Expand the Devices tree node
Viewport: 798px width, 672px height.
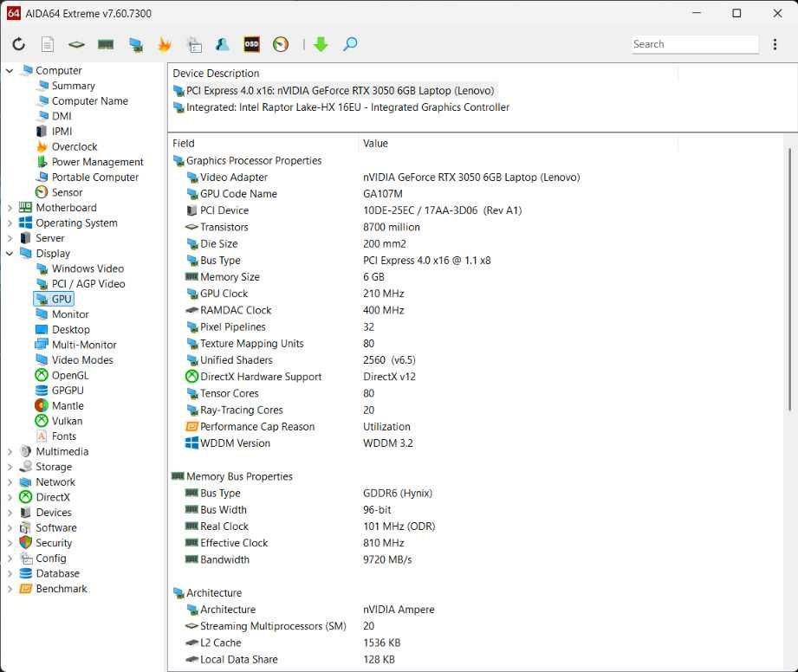(x=10, y=513)
